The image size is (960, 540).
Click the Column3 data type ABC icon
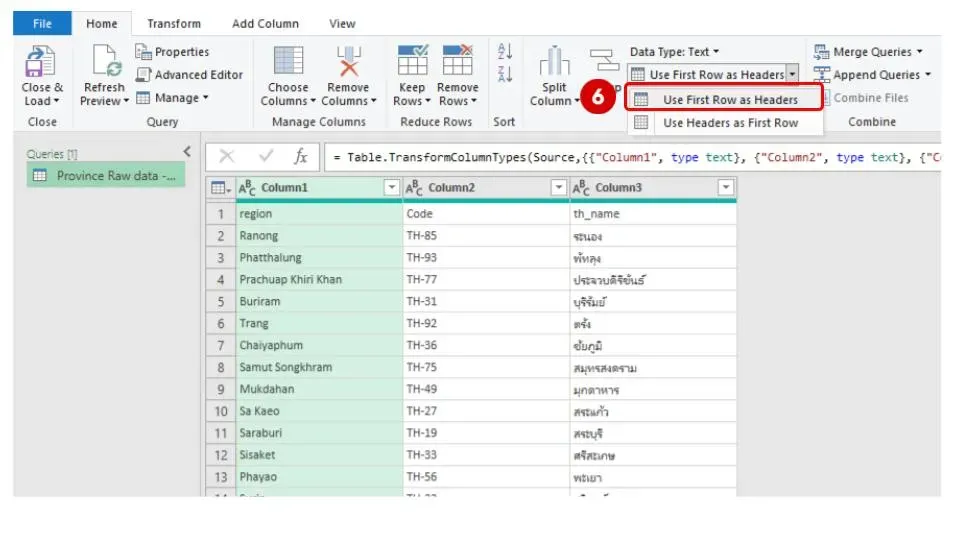[x=581, y=188]
